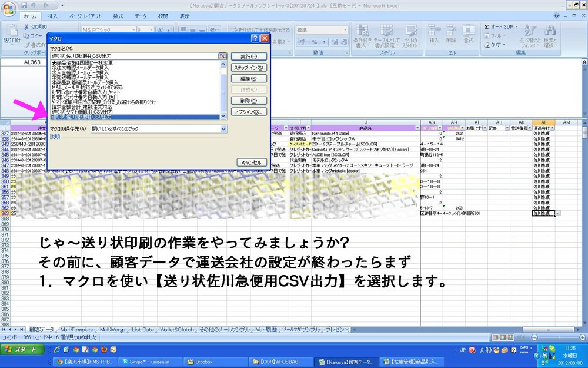
Task: Click the percent style icon
Action: 315,42
